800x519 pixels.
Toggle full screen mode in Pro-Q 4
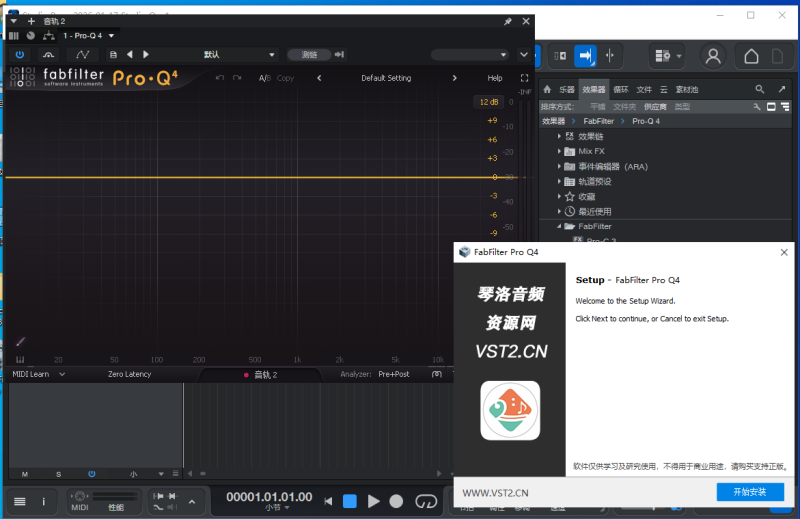pyautogui.click(x=524, y=78)
